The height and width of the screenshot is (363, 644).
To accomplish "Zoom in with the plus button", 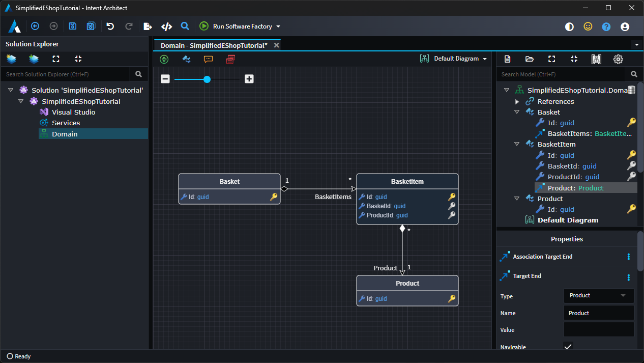I will (x=249, y=79).
